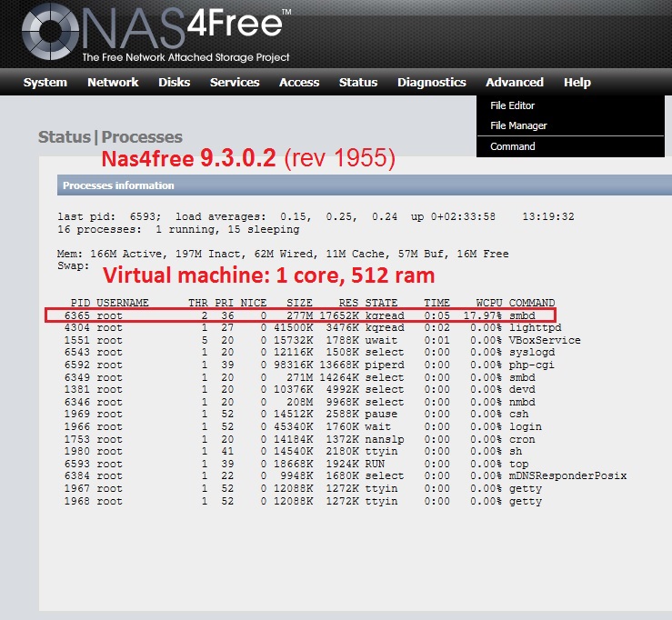Viewport: 672px width, 620px height.
Task: Click the nmbd command entry
Action: pos(522,402)
